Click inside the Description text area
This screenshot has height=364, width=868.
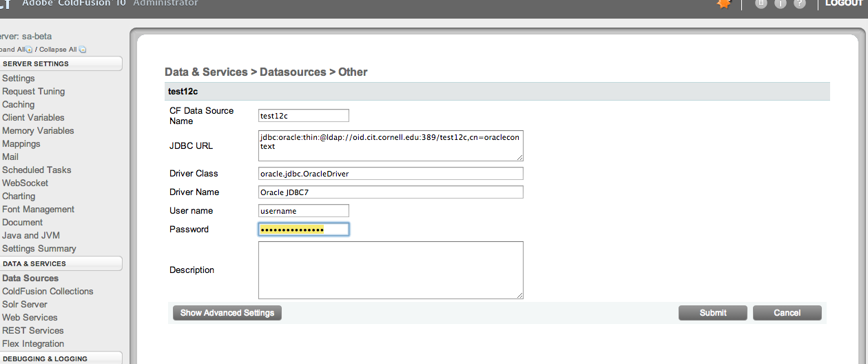(x=391, y=270)
